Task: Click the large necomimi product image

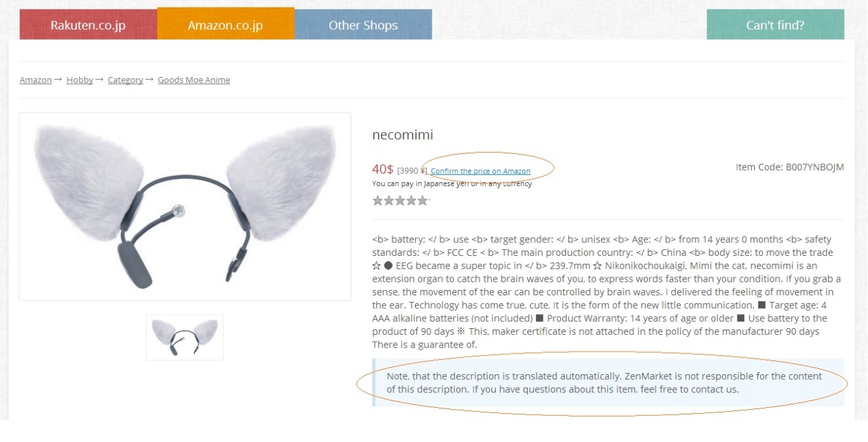Action: (185, 206)
